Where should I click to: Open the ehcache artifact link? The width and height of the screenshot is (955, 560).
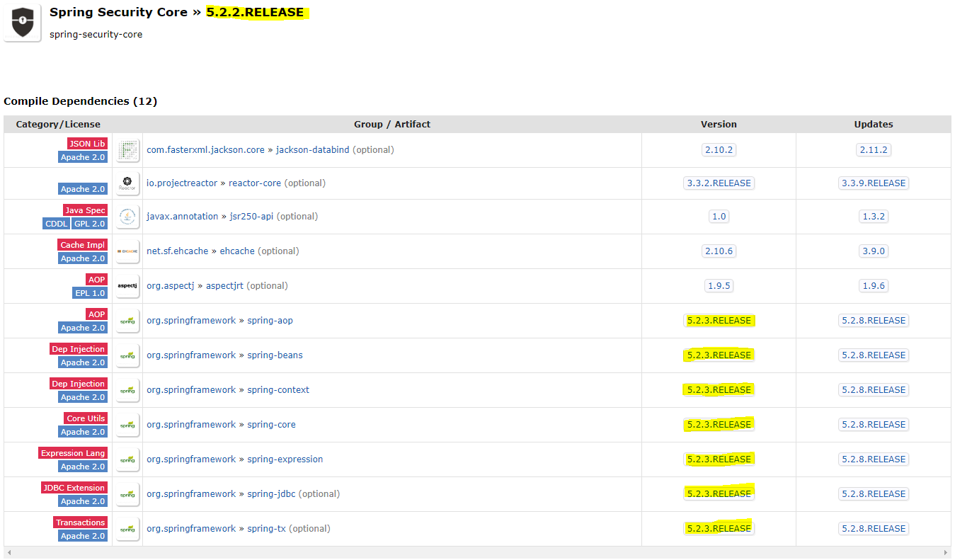(x=237, y=251)
